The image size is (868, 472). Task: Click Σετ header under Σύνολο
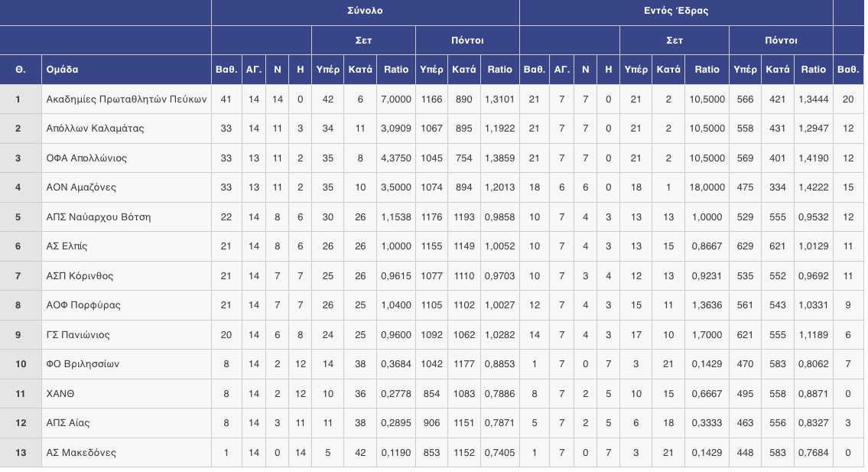click(x=363, y=40)
